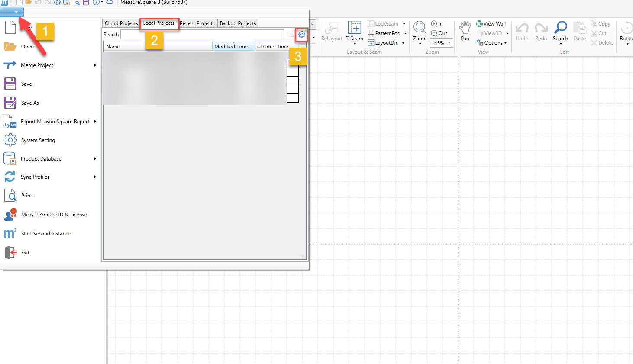Click the Delete button in Edit group
This screenshot has width=633, height=364.
(602, 43)
